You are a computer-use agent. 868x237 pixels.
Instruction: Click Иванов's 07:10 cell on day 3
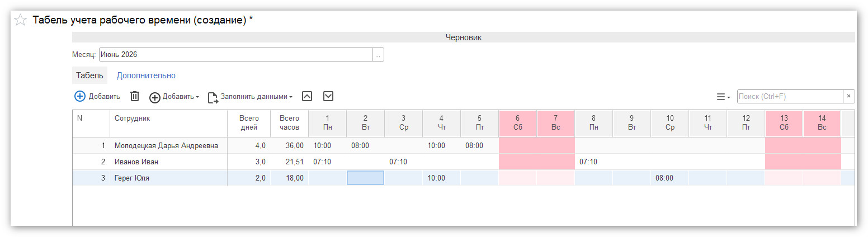(x=403, y=162)
